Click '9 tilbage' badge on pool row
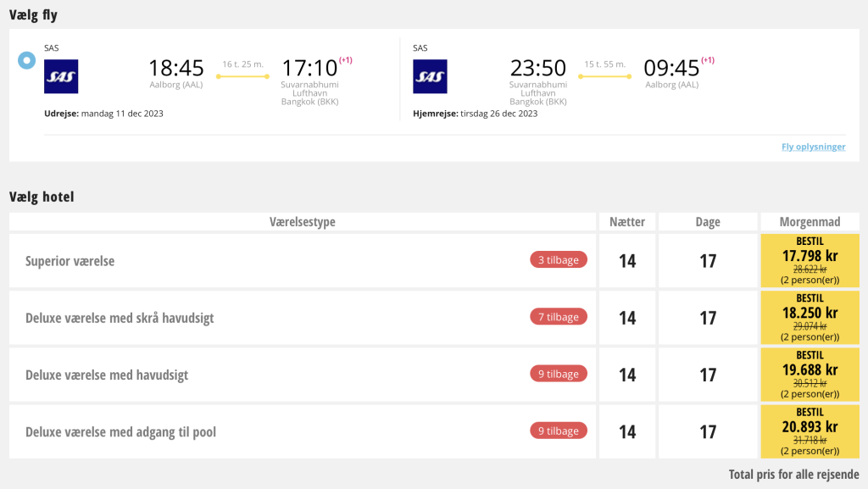Image resolution: width=868 pixels, height=489 pixels. click(559, 431)
